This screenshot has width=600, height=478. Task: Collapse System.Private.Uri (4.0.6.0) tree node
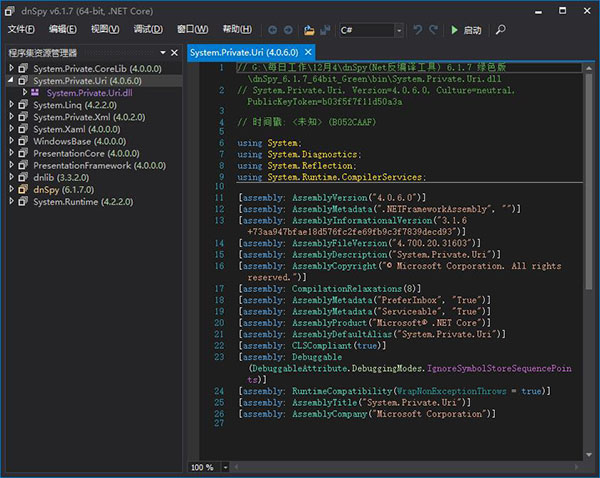click(11, 80)
